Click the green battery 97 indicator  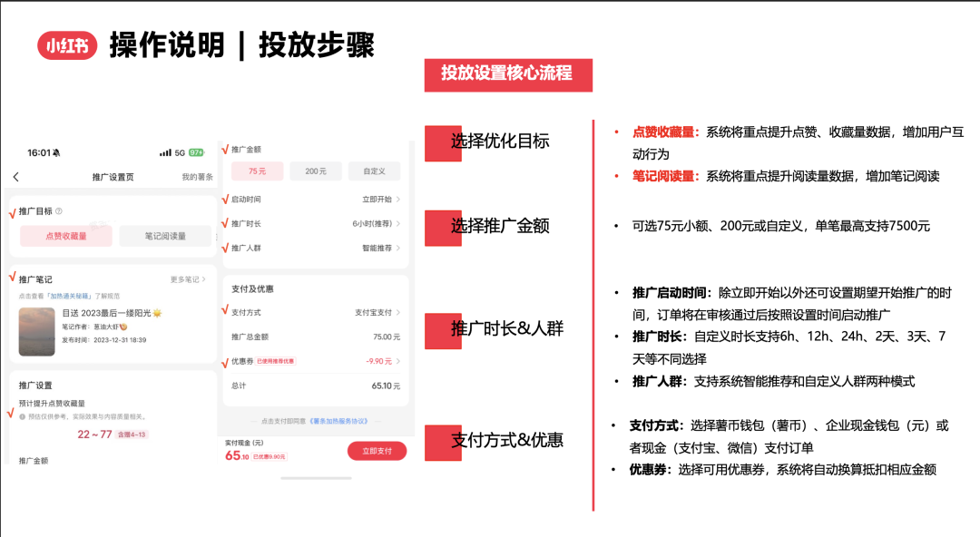click(x=196, y=152)
